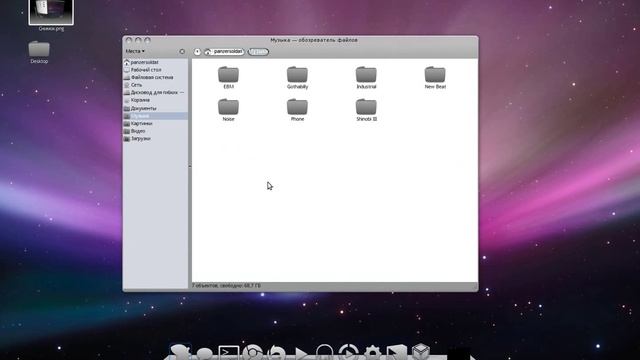
Task: Open Картинки from the sidebar
Action: point(155,123)
